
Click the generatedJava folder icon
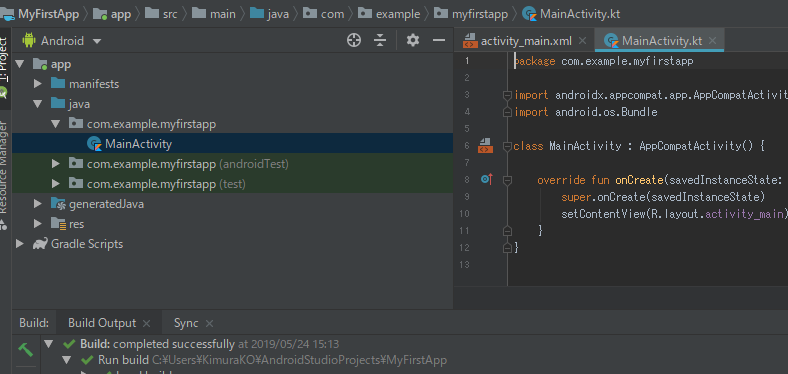58,204
